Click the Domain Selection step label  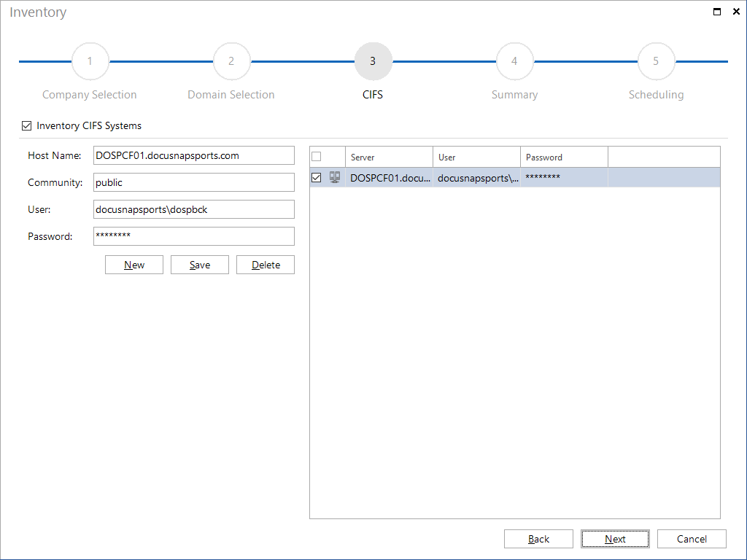click(x=231, y=95)
